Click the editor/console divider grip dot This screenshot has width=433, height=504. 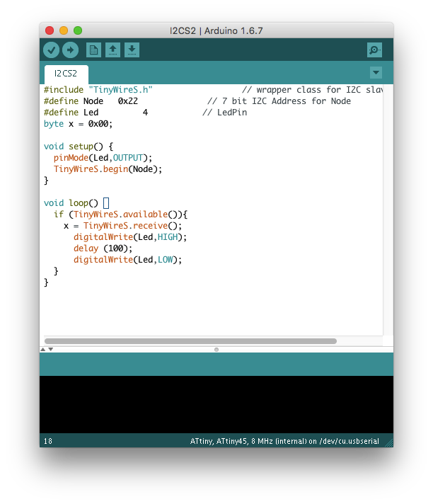(x=216, y=350)
